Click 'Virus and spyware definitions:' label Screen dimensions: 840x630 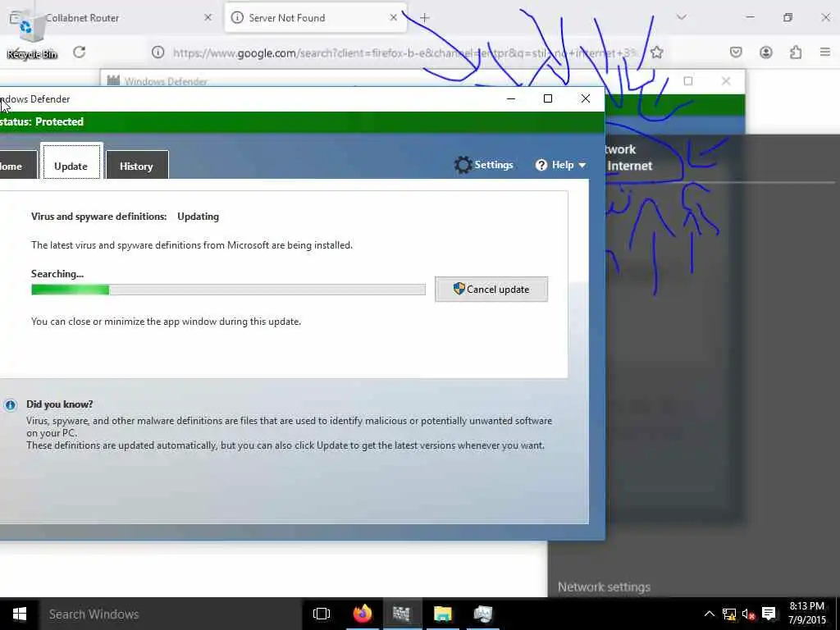click(98, 217)
